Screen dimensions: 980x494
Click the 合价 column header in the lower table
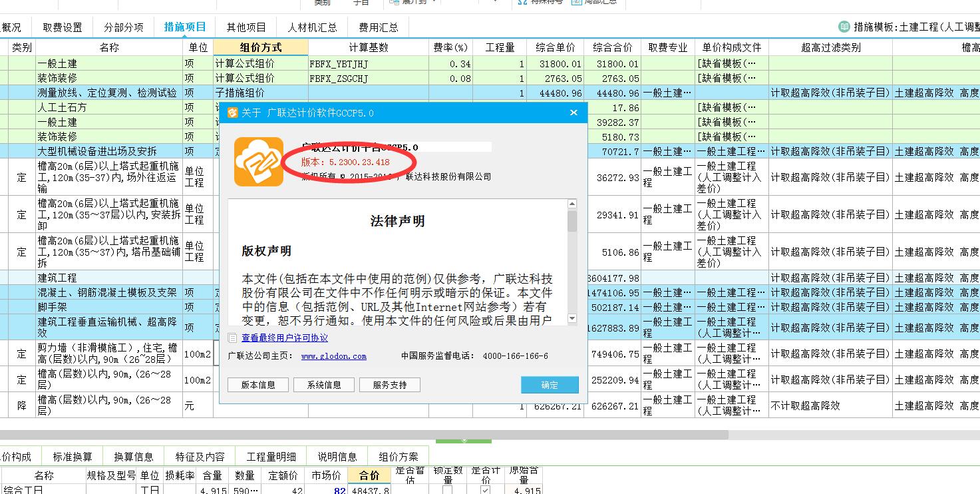point(369,475)
